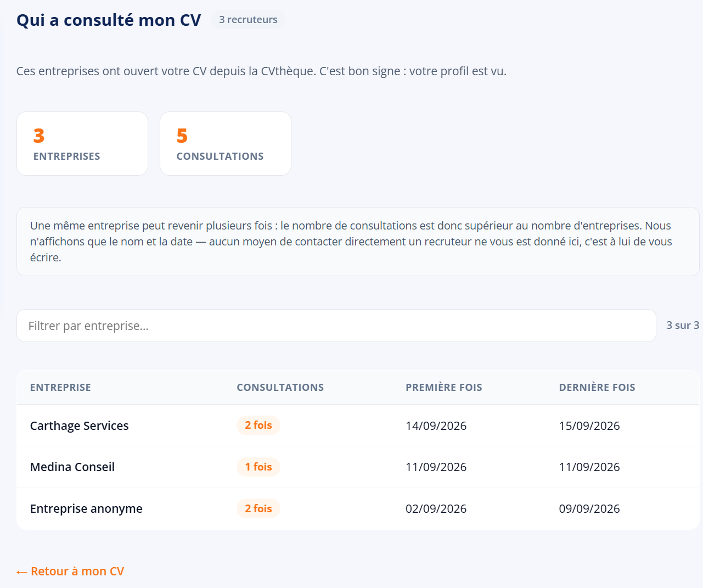703x588 pixels.
Task: Click the Dernière fois column header
Action: coord(597,388)
